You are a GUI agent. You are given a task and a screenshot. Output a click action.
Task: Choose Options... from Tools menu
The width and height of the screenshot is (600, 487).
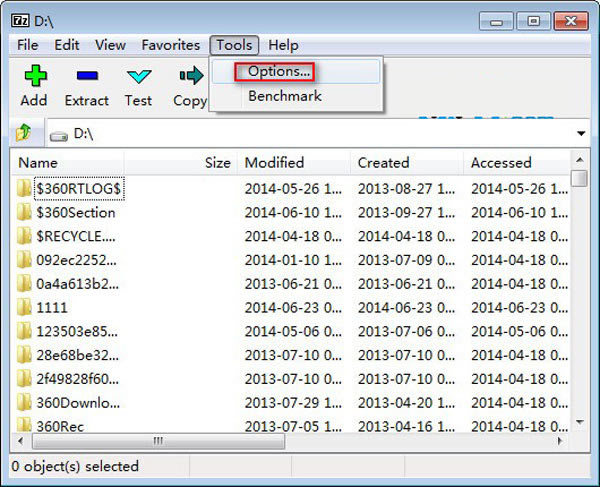coord(274,71)
